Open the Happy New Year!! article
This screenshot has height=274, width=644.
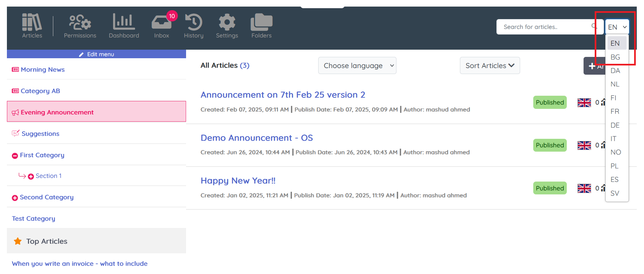pyautogui.click(x=238, y=181)
